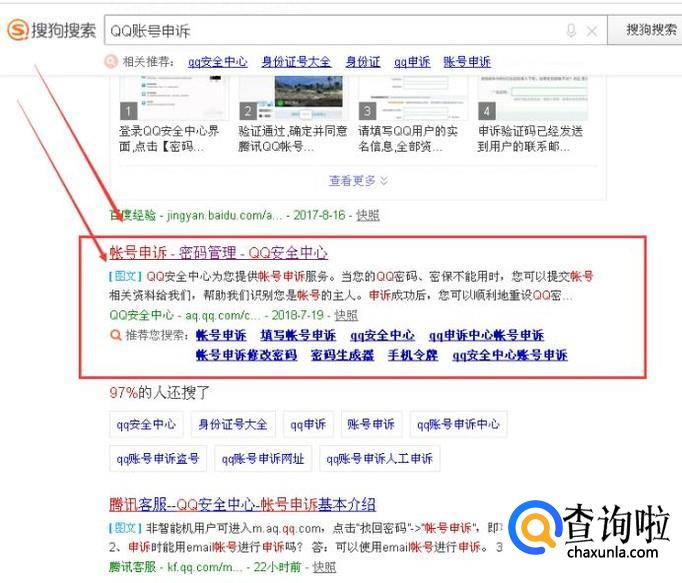Select the qq账号申诉中心 chip
This screenshot has height=583, width=682.
coord(458,424)
